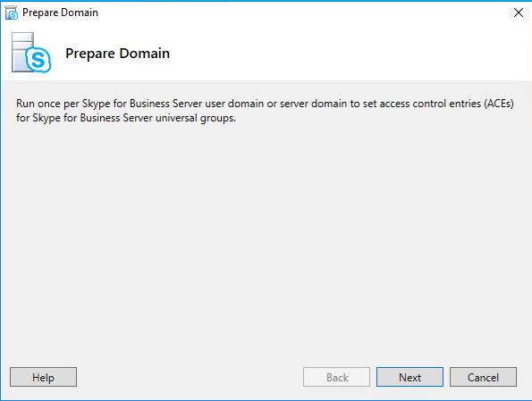Click the empty gray wizard content area
Screen dimensions: 532x401
266,238
